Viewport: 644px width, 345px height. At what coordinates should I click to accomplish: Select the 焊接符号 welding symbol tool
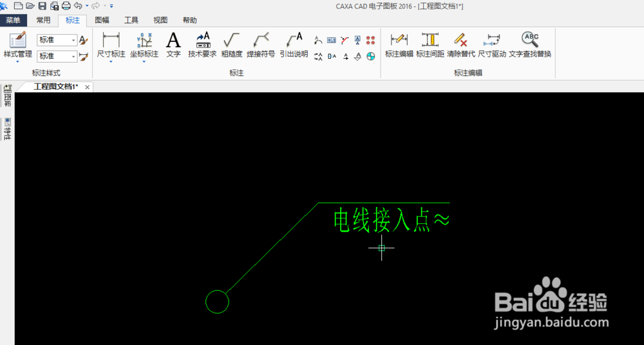click(x=261, y=45)
